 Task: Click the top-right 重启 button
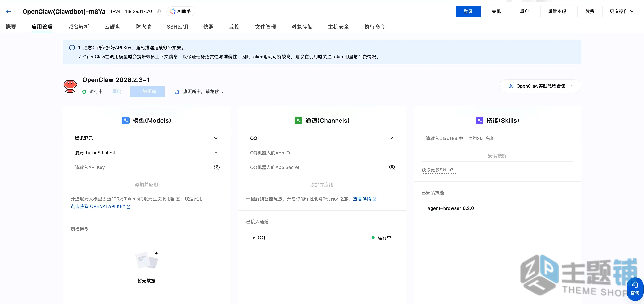click(524, 11)
